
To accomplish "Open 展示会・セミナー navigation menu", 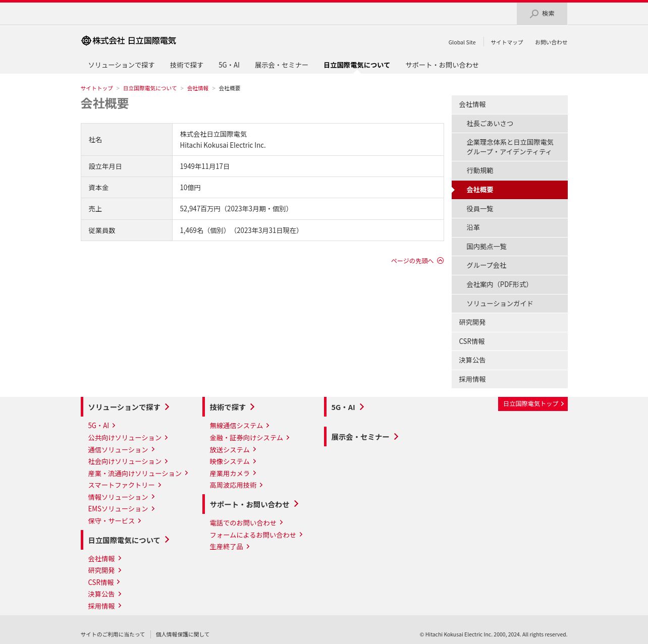I will [x=281, y=65].
